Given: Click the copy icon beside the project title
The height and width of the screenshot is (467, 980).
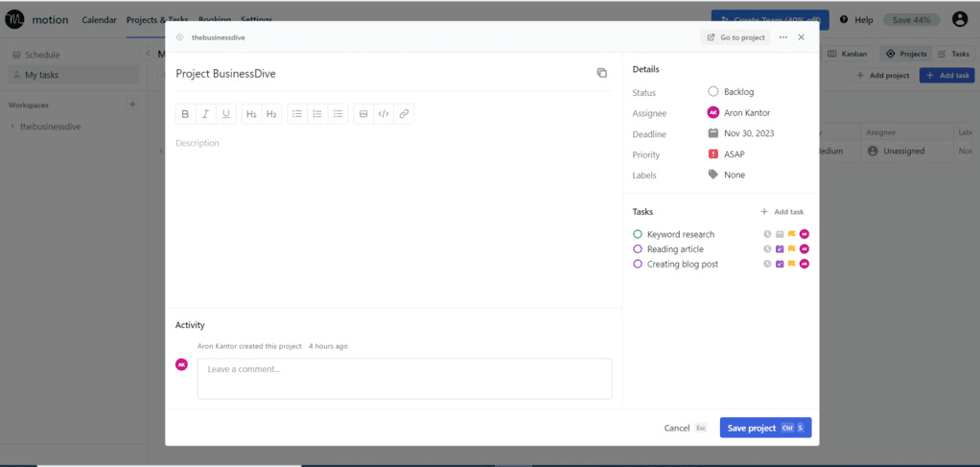Looking at the screenshot, I should [602, 73].
